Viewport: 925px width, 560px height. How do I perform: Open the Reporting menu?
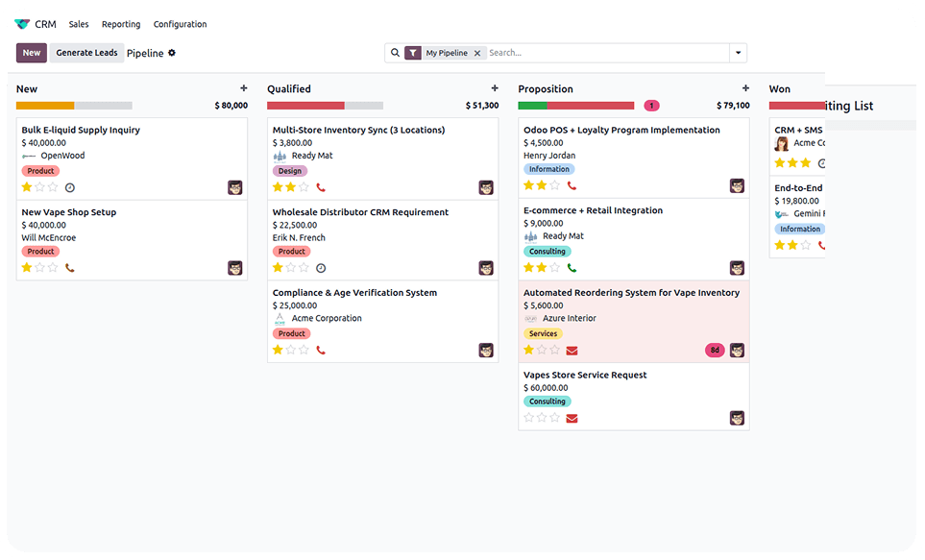pyautogui.click(x=121, y=24)
